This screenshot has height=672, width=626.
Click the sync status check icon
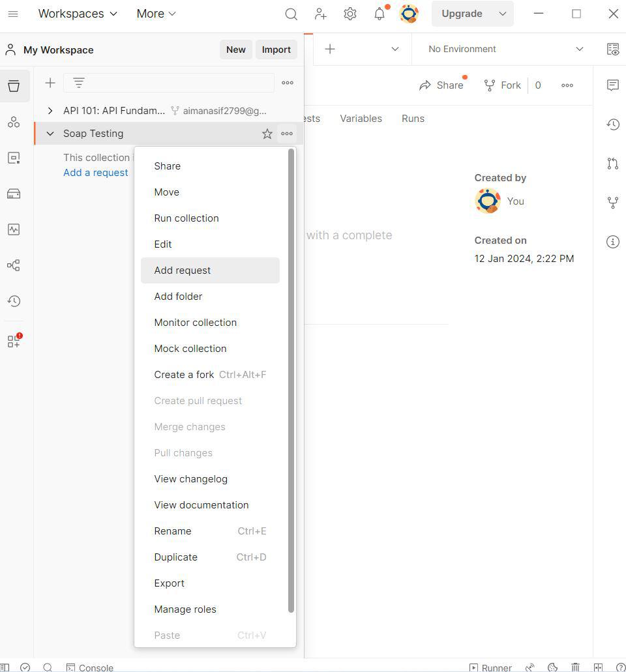point(25,667)
